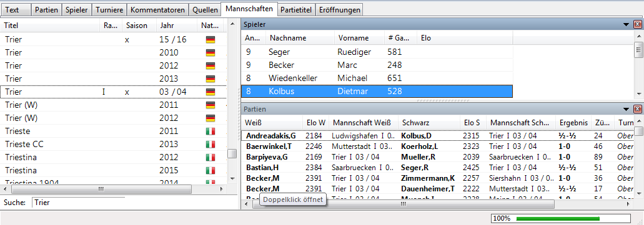The width and height of the screenshot is (644, 225).
Task: Sort games by Elo W column
Action: pyautogui.click(x=316, y=123)
